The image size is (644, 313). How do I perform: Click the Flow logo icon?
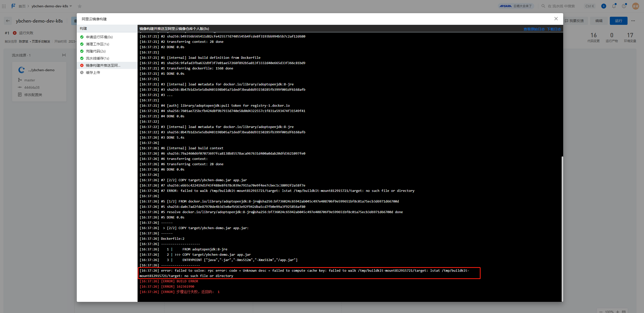point(13,6)
